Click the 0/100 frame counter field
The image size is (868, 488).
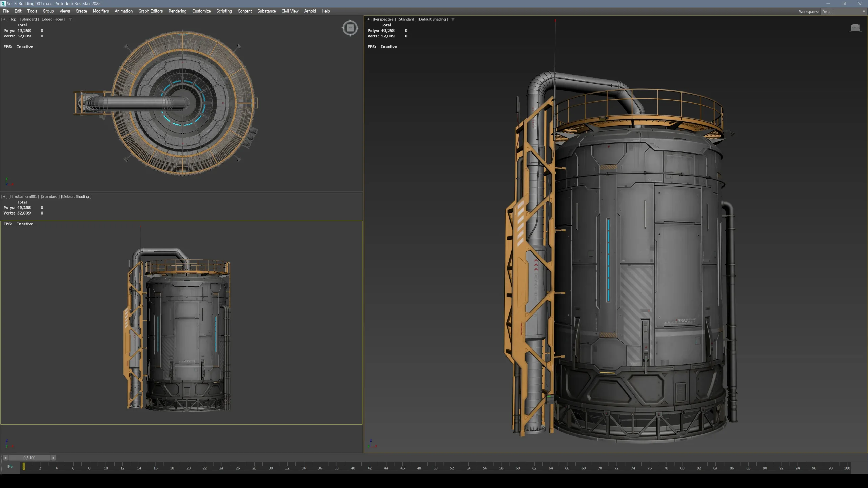[x=30, y=457]
